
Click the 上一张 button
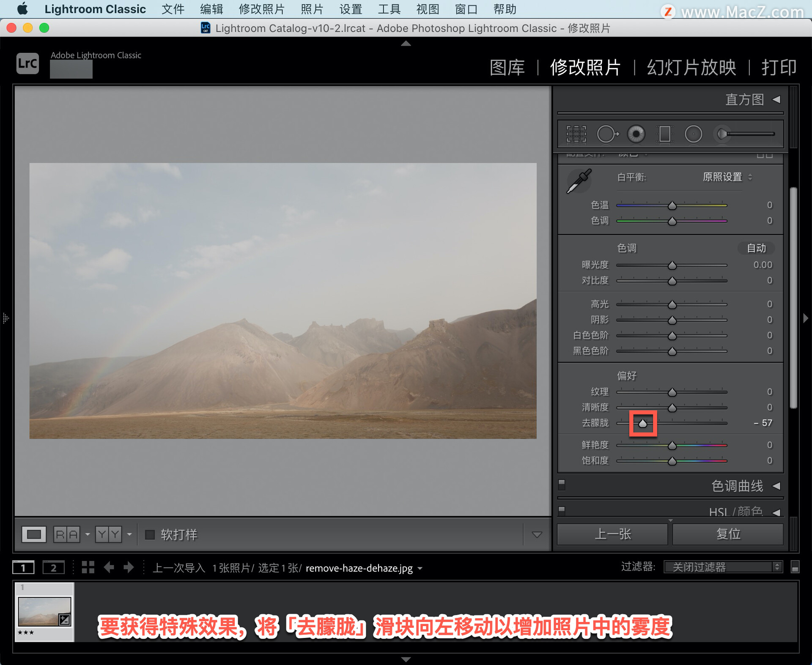click(x=613, y=534)
